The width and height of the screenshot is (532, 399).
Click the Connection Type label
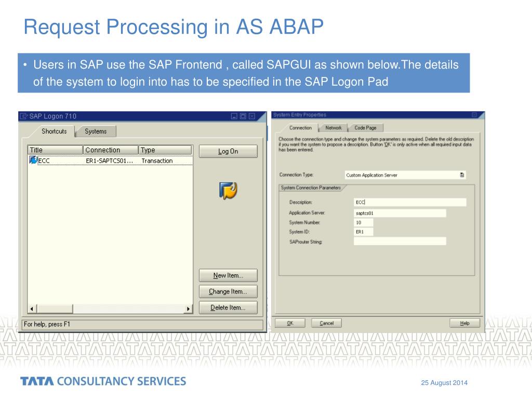pyautogui.click(x=296, y=175)
